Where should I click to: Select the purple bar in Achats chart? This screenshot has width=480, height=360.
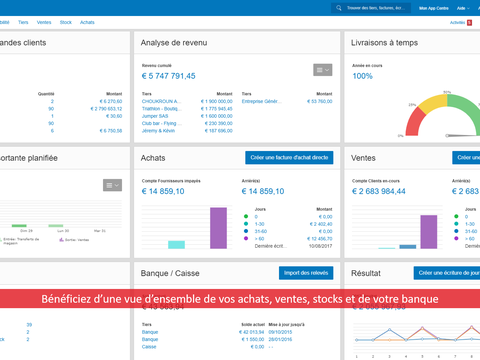tap(218, 228)
